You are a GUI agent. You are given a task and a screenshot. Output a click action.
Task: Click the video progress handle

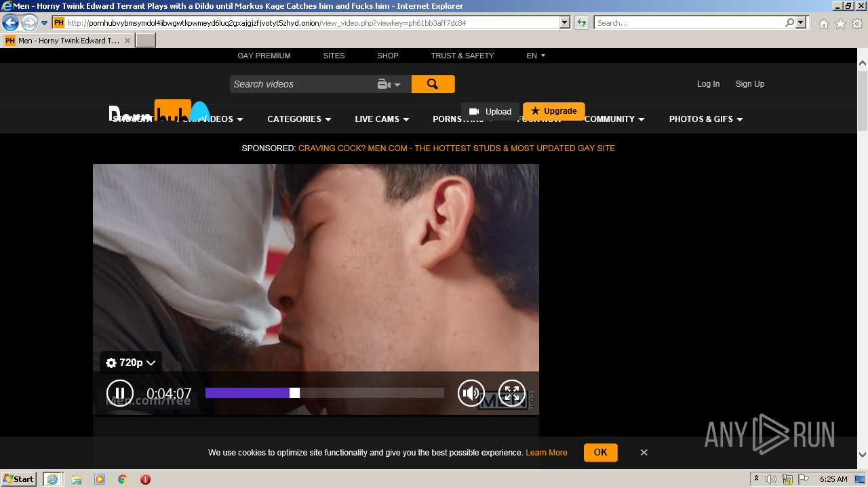click(294, 392)
